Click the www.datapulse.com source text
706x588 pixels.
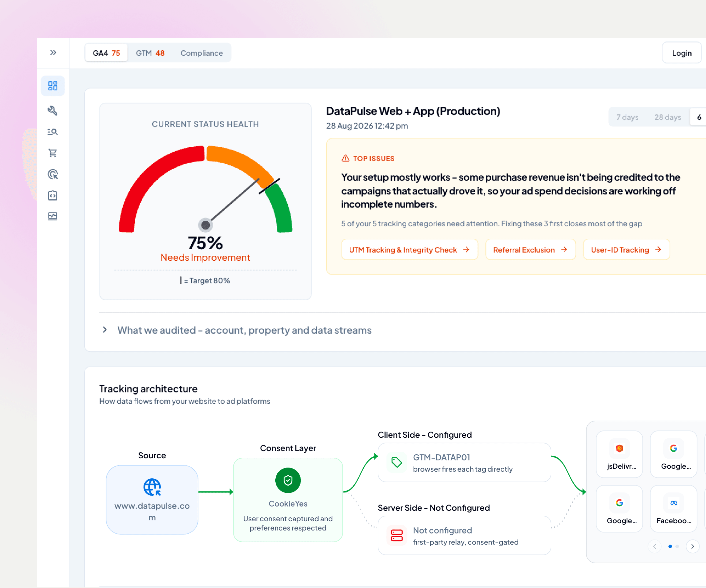152,512
